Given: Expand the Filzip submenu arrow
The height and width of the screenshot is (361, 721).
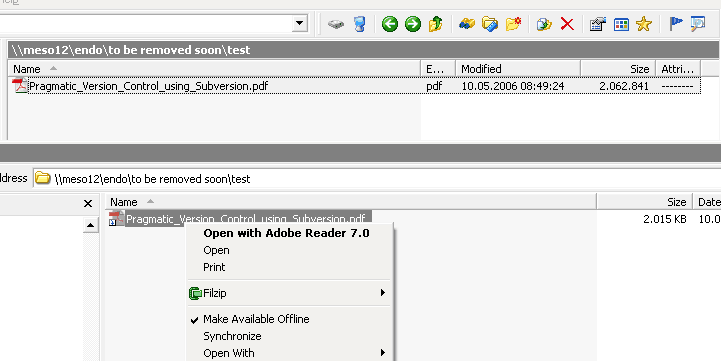Looking at the screenshot, I should coord(383,292).
